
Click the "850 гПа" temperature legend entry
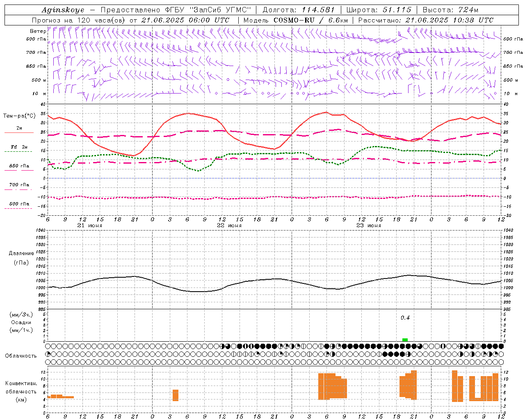[19, 166]
